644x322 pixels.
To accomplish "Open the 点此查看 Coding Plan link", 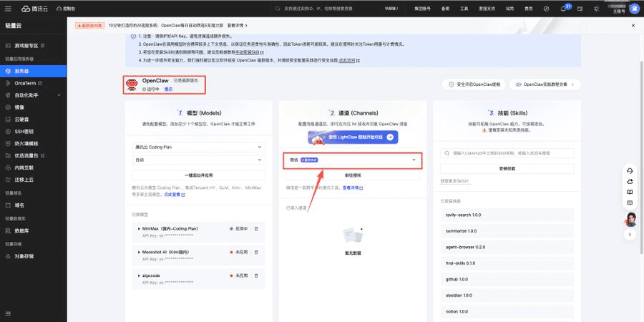I will tap(174, 194).
